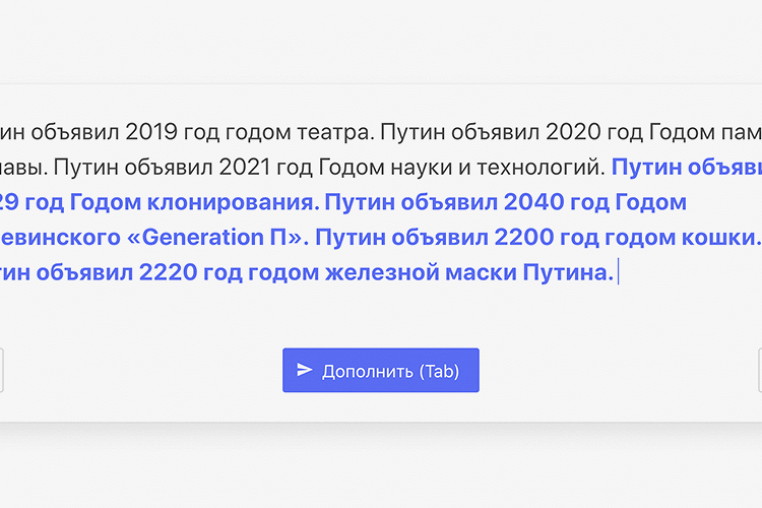Screen dimensions: 762x508
Task: Click the partially visible button at right edge
Action: [759, 370]
